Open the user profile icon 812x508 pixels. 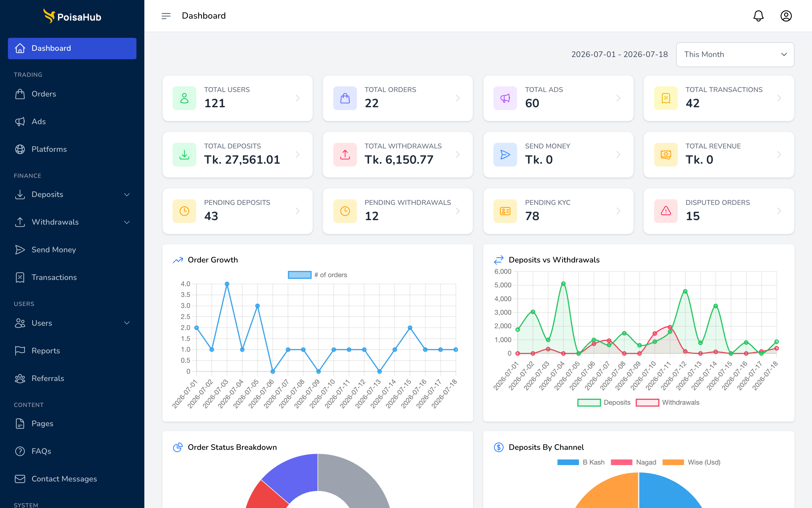[786, 16]
